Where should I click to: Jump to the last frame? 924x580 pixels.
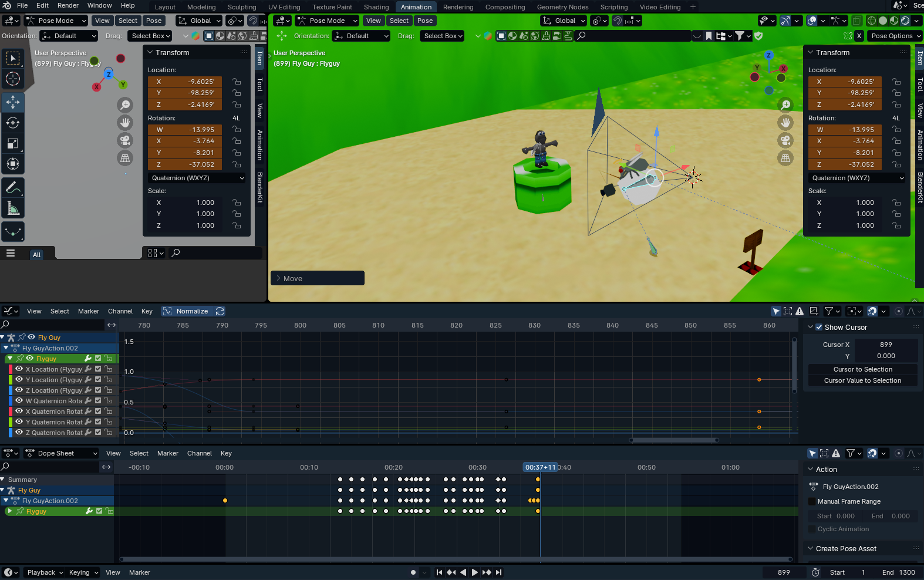tap(499, 572)
